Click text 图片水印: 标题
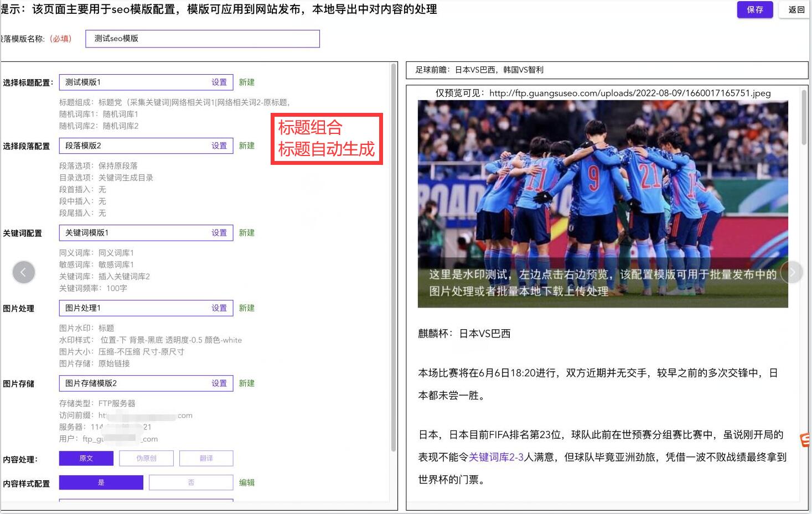812x514 pixels. 87,328
